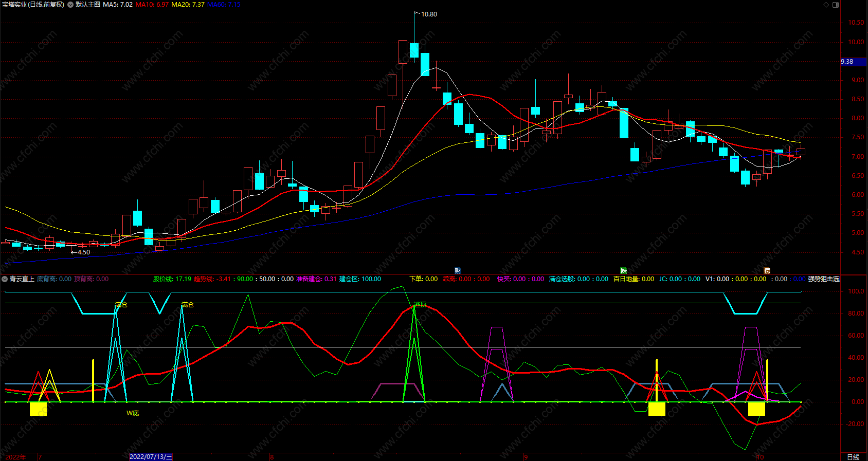868x461 pixels.
Task: Expand the 青云直上 indicator dropdown arrow
Action: pos(5,279)
